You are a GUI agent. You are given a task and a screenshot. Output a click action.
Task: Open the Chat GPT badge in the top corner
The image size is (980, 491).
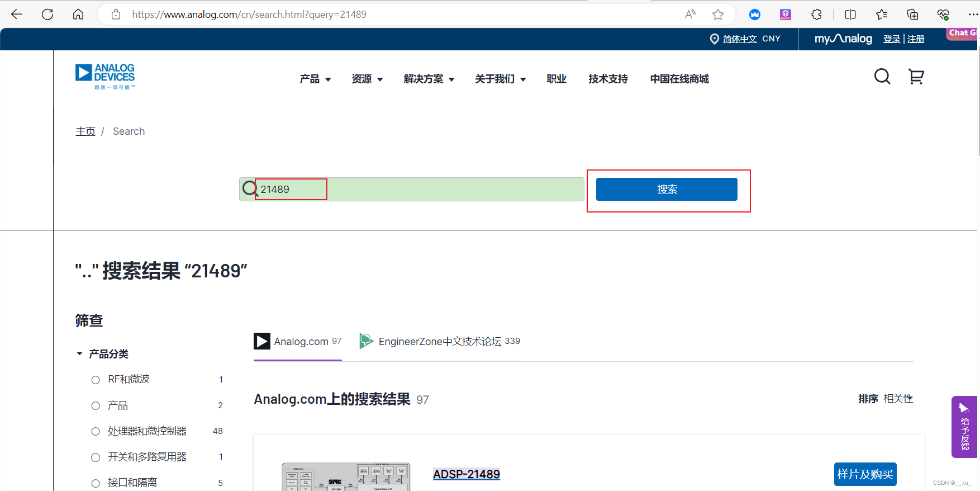pos(962,34)
